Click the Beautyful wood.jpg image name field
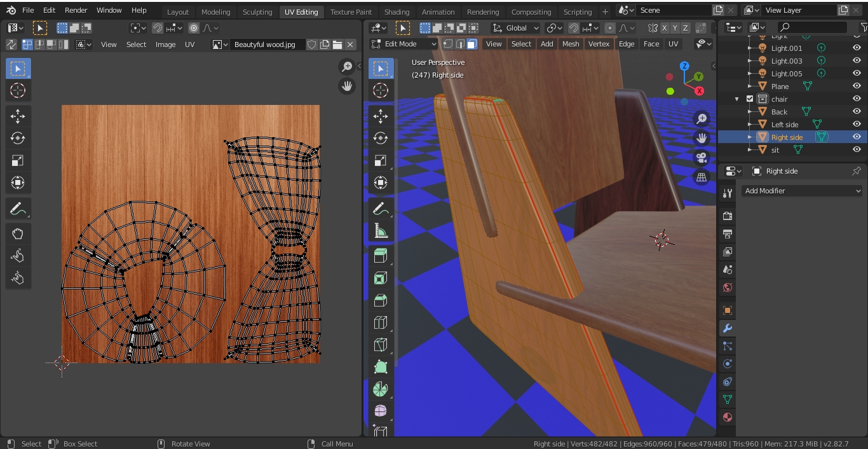The width and height of the screenshot is (868, 449). (266, 45)
